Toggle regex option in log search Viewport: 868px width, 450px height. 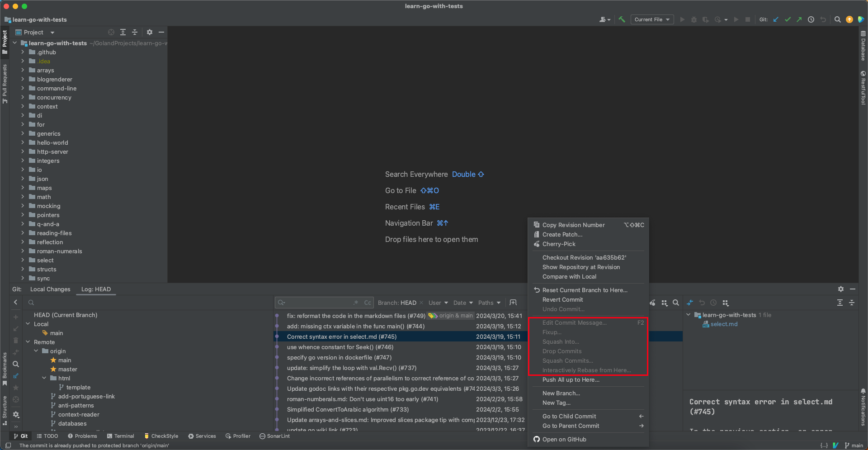point(356,303)
